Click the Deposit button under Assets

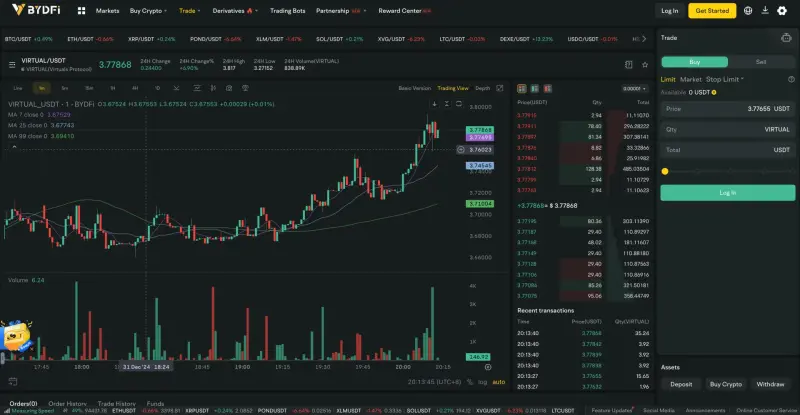(x=681, y=384)
